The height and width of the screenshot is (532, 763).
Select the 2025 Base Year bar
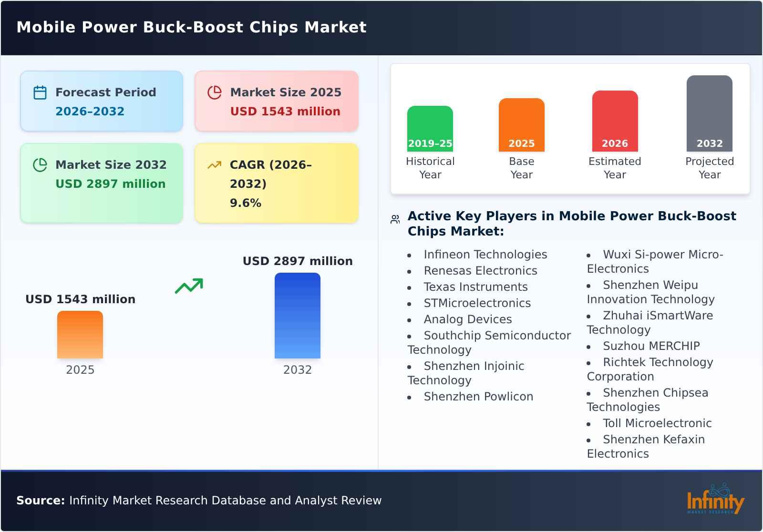pos(521,124)
